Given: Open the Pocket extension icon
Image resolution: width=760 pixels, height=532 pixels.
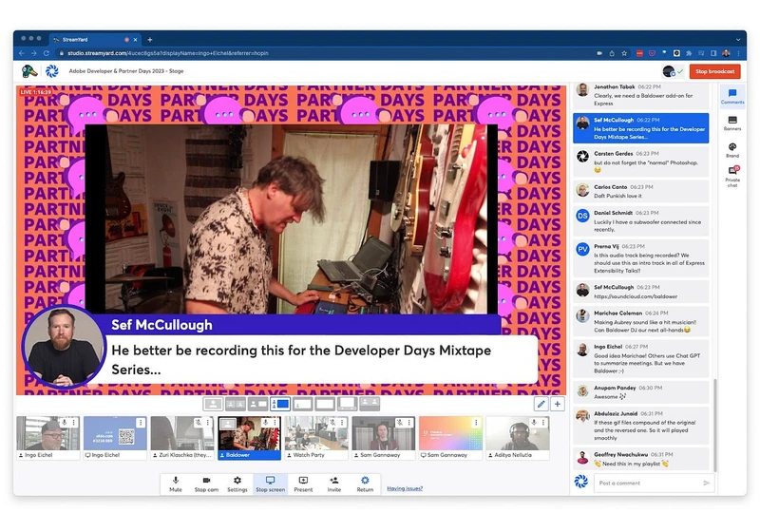Looking at the screenshot, I should (x=652, y=53).
